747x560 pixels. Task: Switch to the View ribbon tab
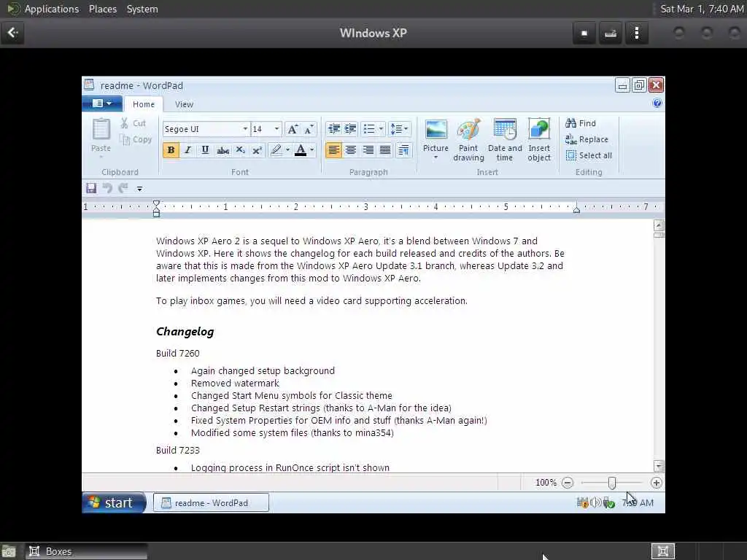tap(184, 104)
